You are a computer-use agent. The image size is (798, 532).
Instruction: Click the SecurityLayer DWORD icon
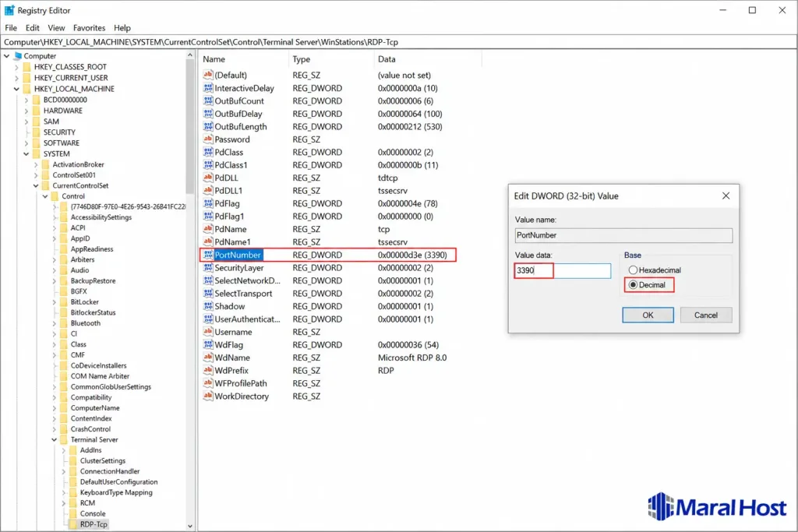point(207,267)
